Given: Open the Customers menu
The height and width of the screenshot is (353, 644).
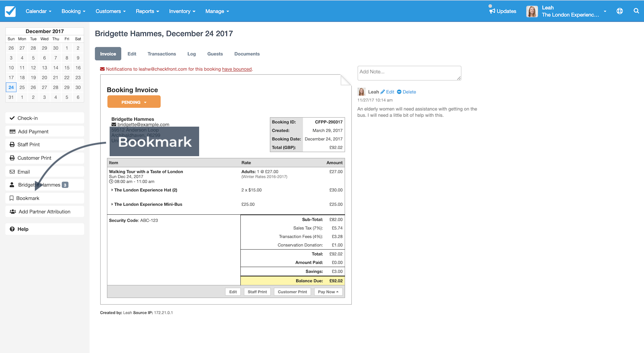Looking at the screenshot, I should coord(111,11).
